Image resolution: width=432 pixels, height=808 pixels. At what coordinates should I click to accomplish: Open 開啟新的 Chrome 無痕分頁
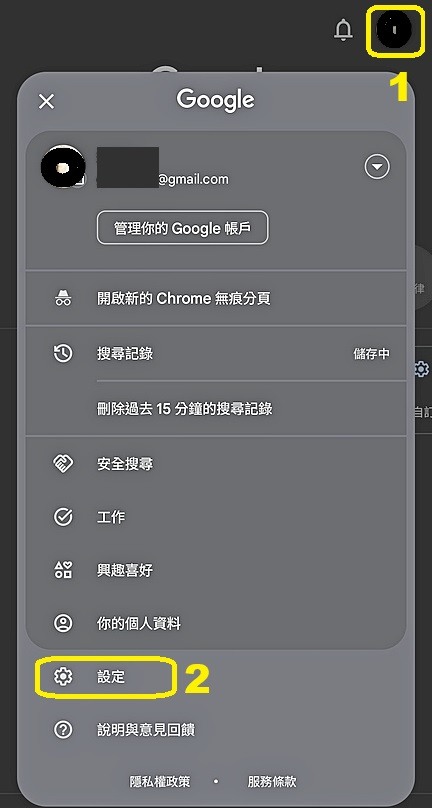click(x=216, y=298)
